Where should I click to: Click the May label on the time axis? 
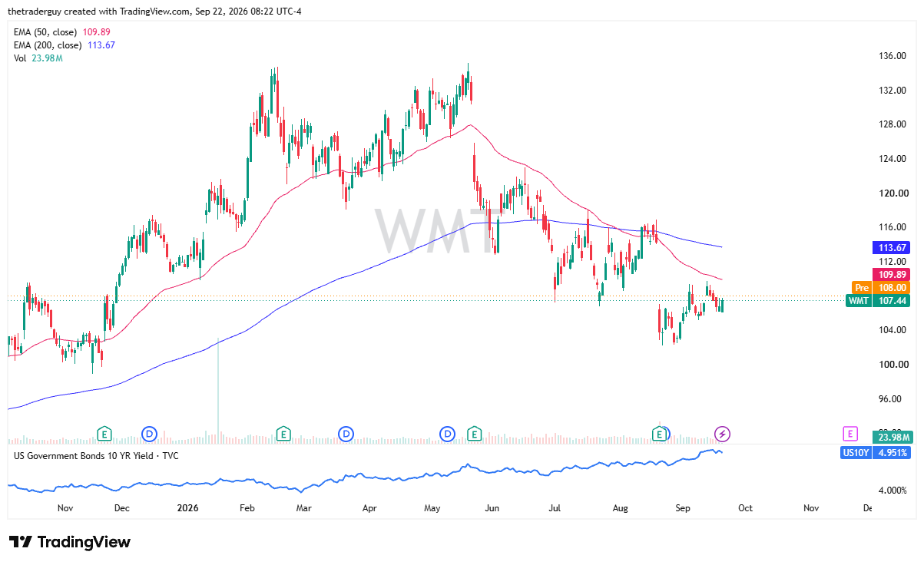432,508
